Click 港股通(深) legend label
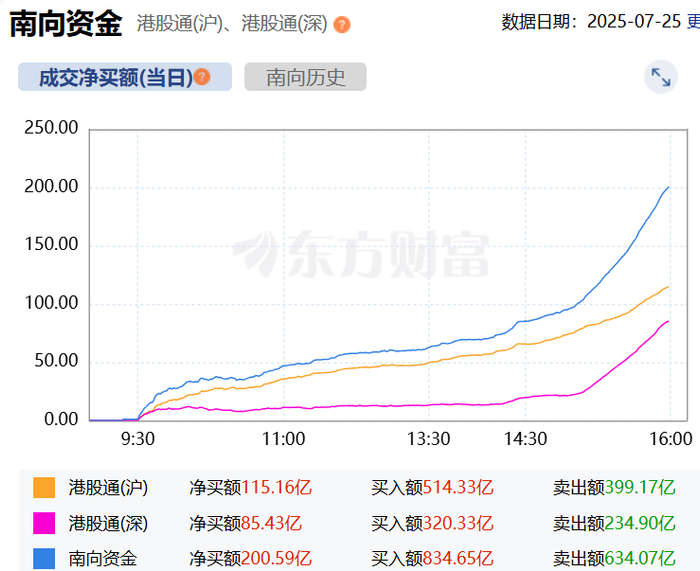Viewport: 700px width, 571px height. [x=108, y=523]
